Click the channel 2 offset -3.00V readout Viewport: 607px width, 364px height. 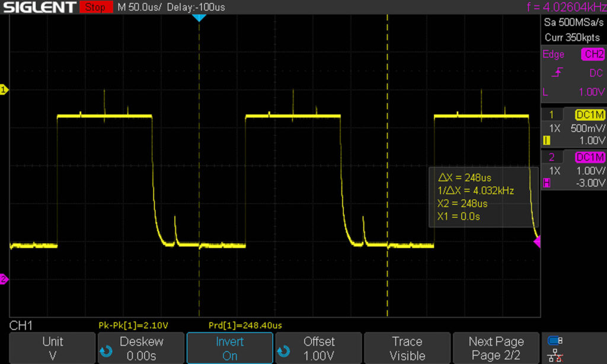click(x=590, y=183)
